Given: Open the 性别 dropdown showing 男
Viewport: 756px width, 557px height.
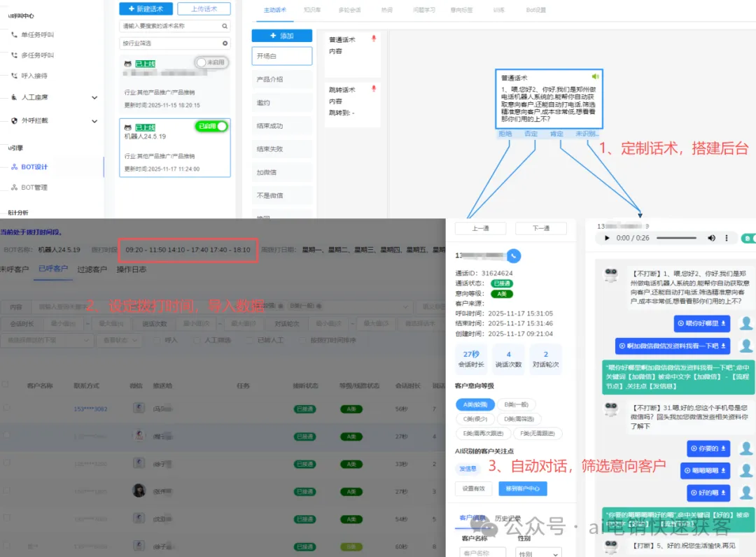Looking at the screenshot, I should (x=539, y=552).
